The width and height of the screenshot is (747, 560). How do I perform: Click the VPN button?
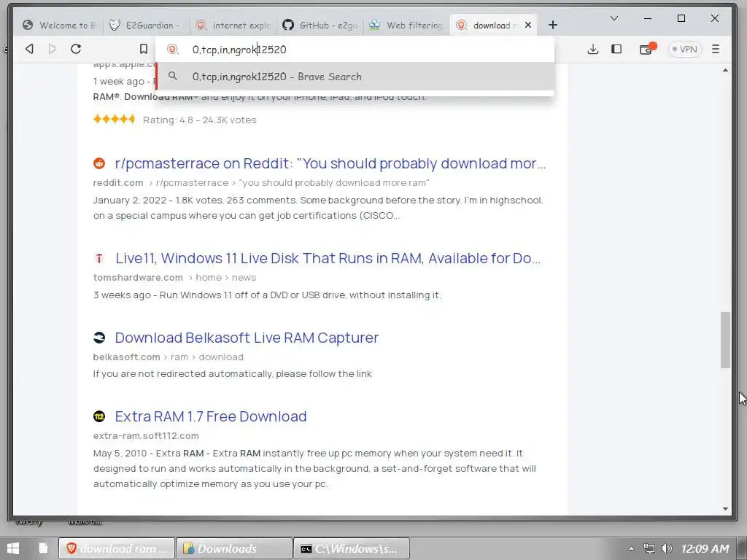[x=684, y=49]
